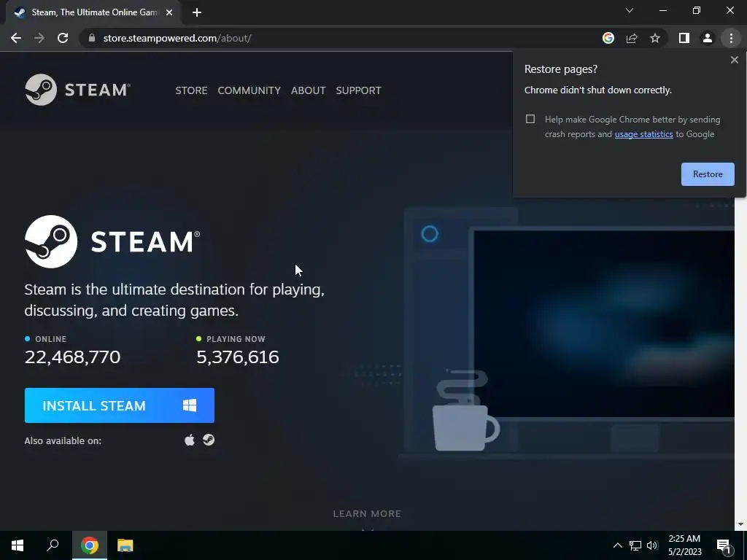Image resolution: width=747 pixels, height=560 pixels.
Task: Open Windows taskbar search
Action: tap(53, 545)
